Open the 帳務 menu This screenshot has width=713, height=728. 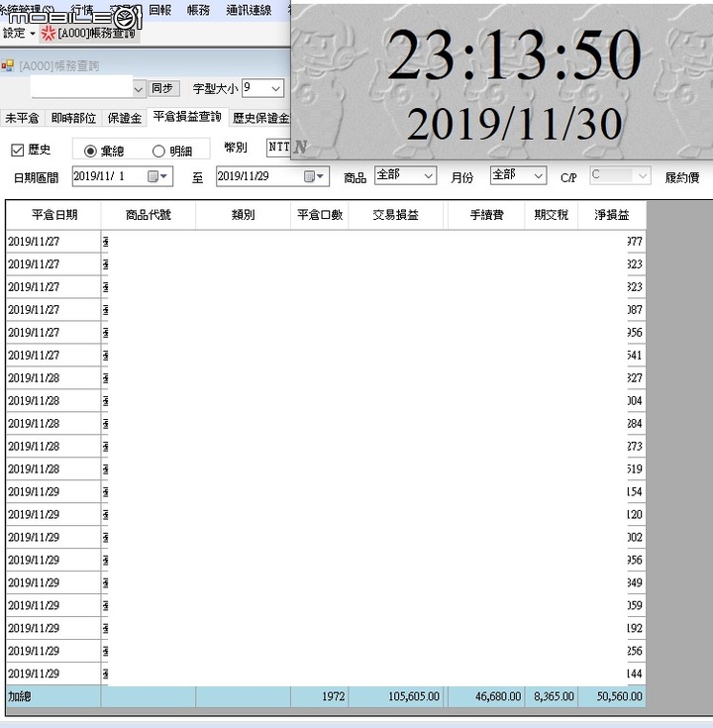(198, 10)
